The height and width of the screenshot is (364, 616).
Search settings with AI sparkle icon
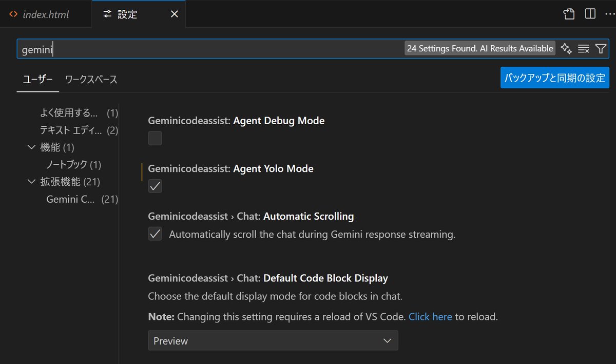566,48
